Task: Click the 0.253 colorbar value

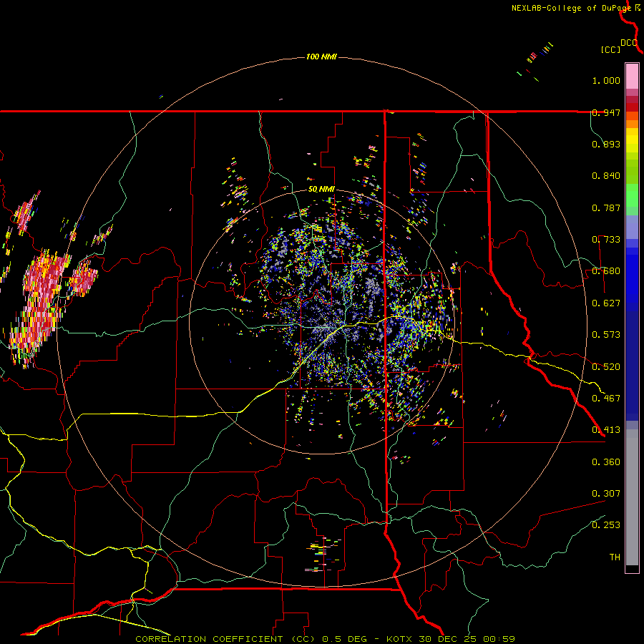Action: pos(606,525)
